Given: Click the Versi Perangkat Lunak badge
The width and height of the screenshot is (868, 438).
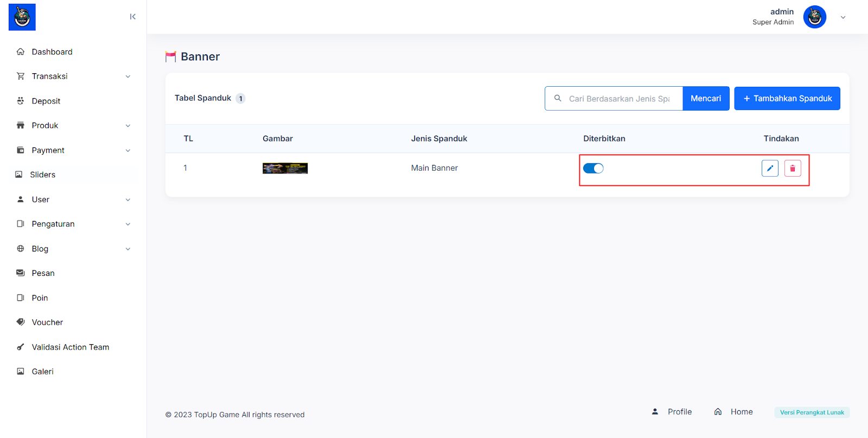Looking at the screenshot, I should (x=812, y=413).
